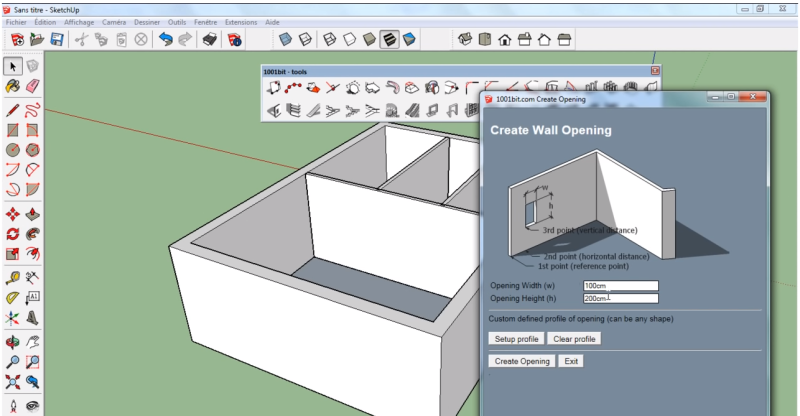Activate the Move tool
This screenshot has height=416, width=800.
pos(13,214)
